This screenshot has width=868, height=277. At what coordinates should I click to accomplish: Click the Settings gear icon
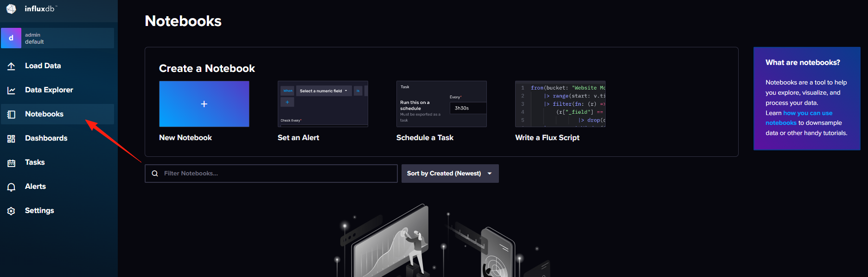pos(12,211)
